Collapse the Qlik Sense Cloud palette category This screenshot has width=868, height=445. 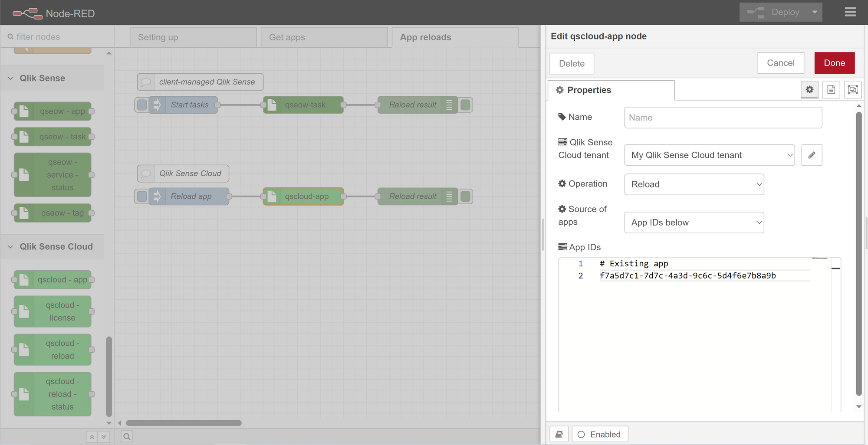[52, 246]
